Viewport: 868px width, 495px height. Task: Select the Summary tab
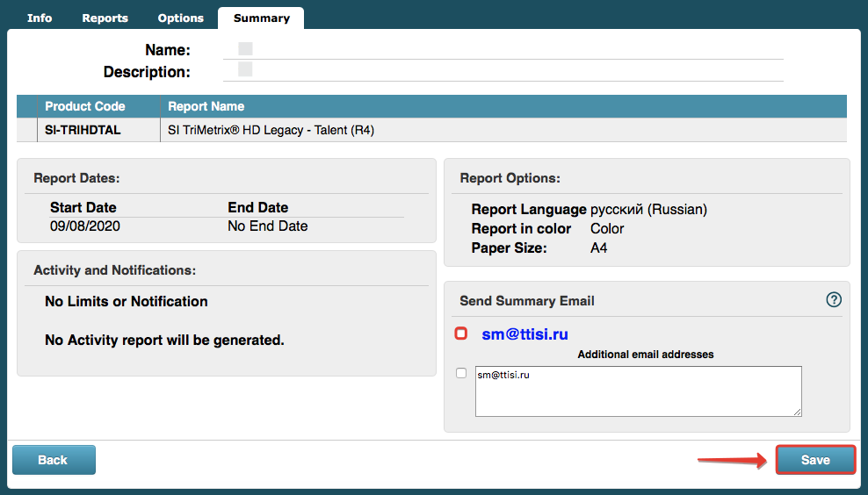[x=261, y=18]
